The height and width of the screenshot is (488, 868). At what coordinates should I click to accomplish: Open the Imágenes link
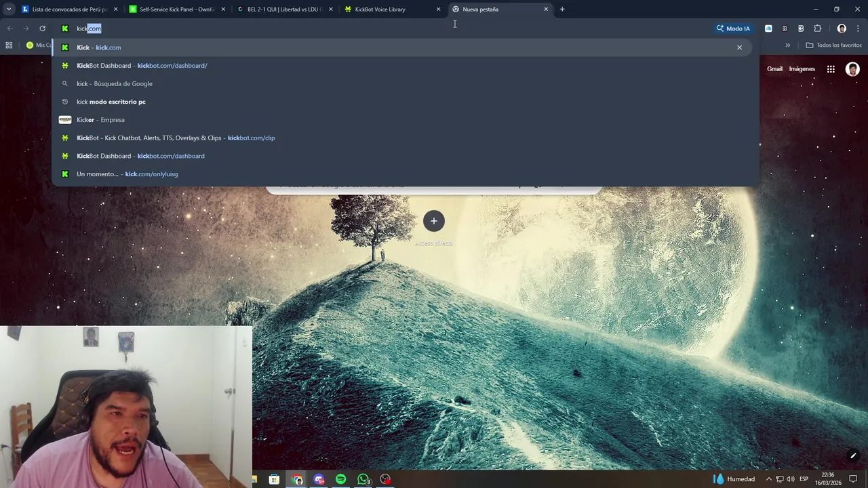802,69
